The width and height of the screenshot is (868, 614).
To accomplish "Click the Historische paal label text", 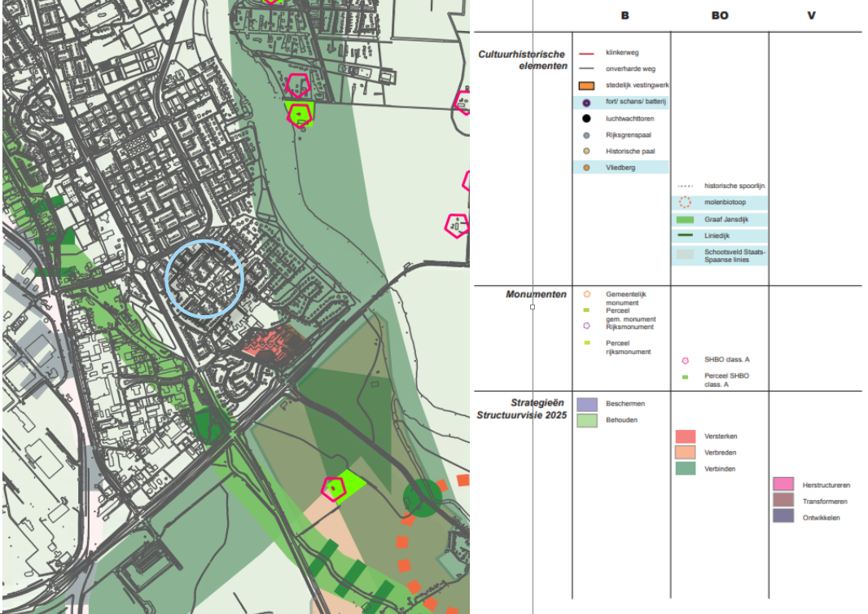I will point(630,151).
